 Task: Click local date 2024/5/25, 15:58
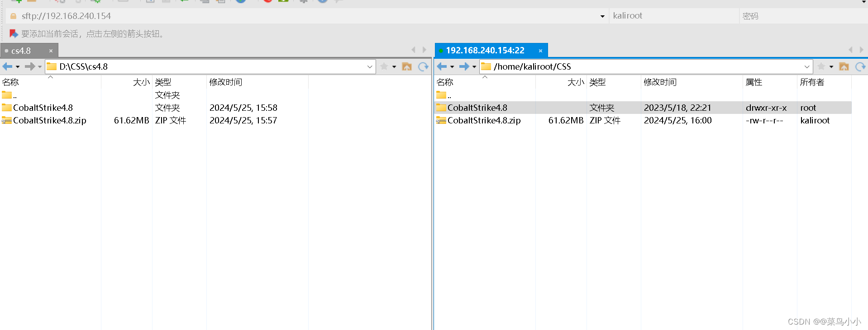coord(243,108)
